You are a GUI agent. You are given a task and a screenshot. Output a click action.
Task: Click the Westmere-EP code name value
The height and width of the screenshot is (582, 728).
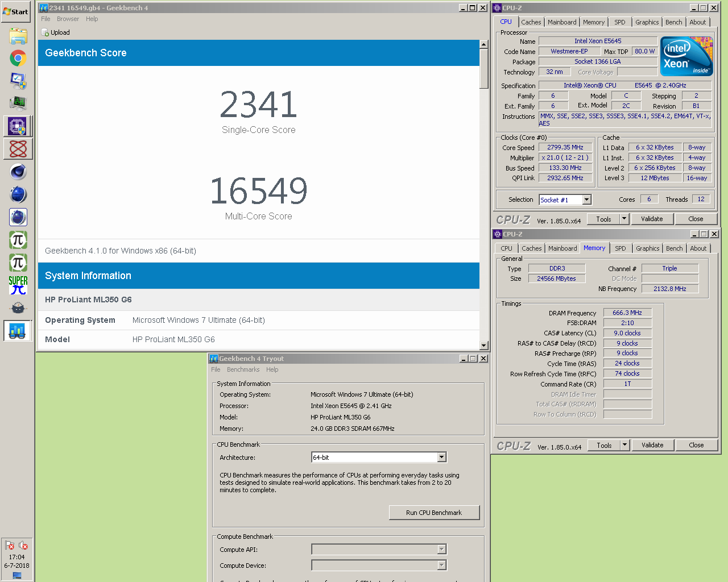point(569,51)
